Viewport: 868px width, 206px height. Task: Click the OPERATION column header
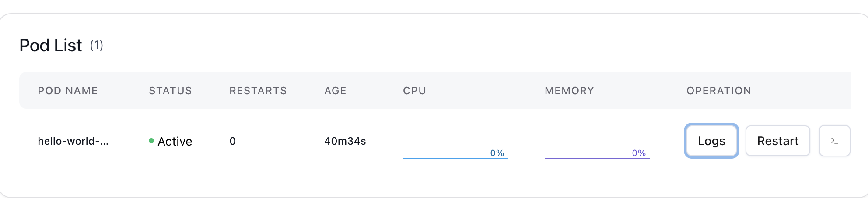tap(718, 91)
